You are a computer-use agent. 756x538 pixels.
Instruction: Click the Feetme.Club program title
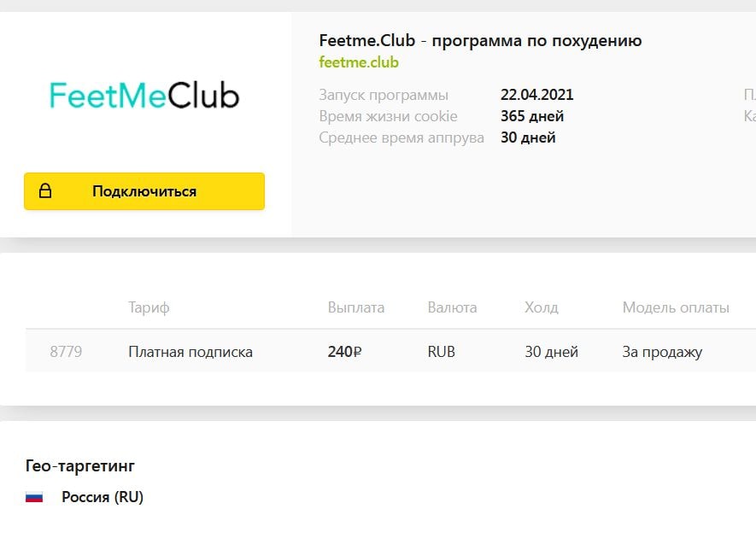[x=480, y=40]
